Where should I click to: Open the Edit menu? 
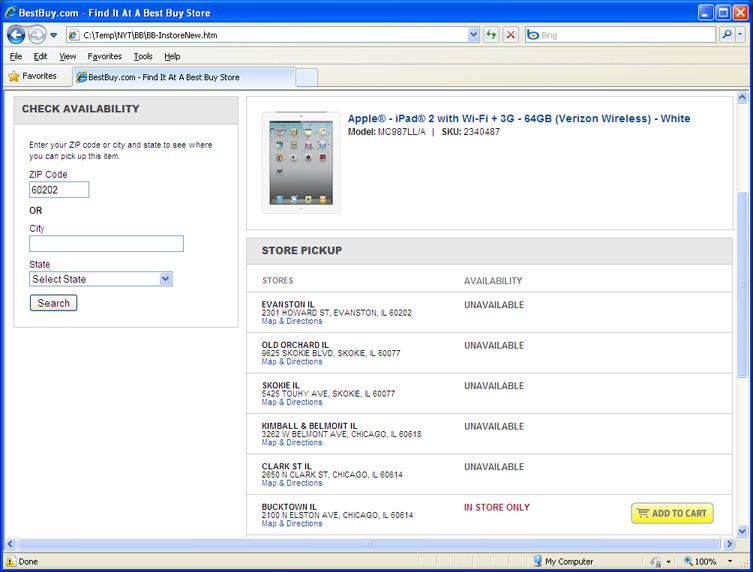40,56
